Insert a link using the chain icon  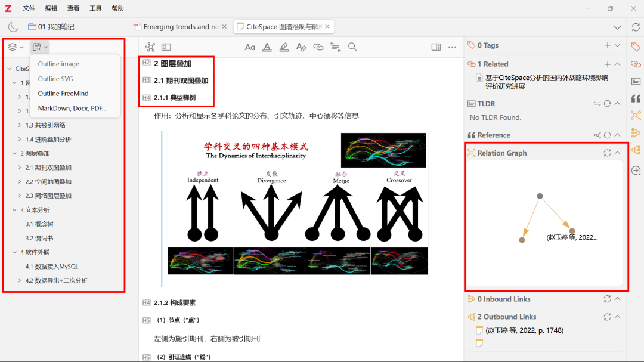tap(318, 47)
